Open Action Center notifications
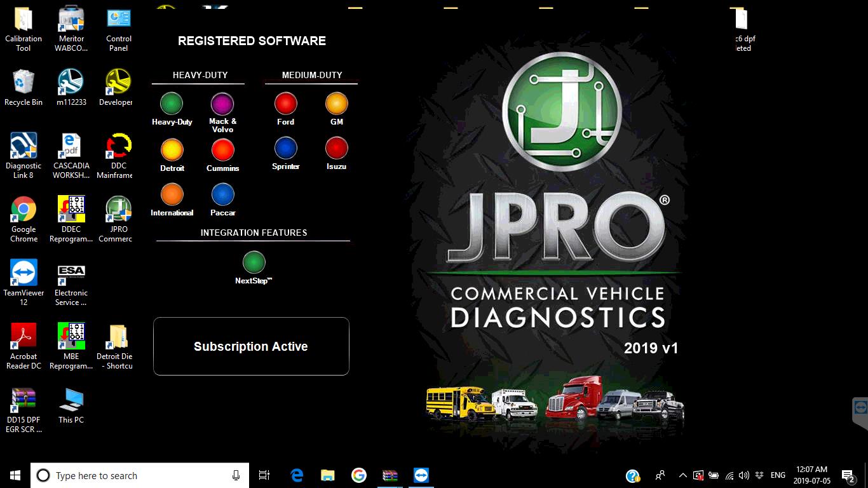Image resolution: width=868 pixels, height=488 pixels. (x=848, y=475)
